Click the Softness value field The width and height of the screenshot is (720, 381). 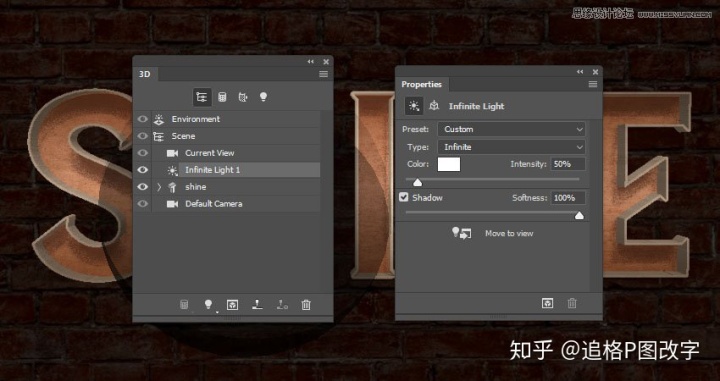[x=568, y=198]
